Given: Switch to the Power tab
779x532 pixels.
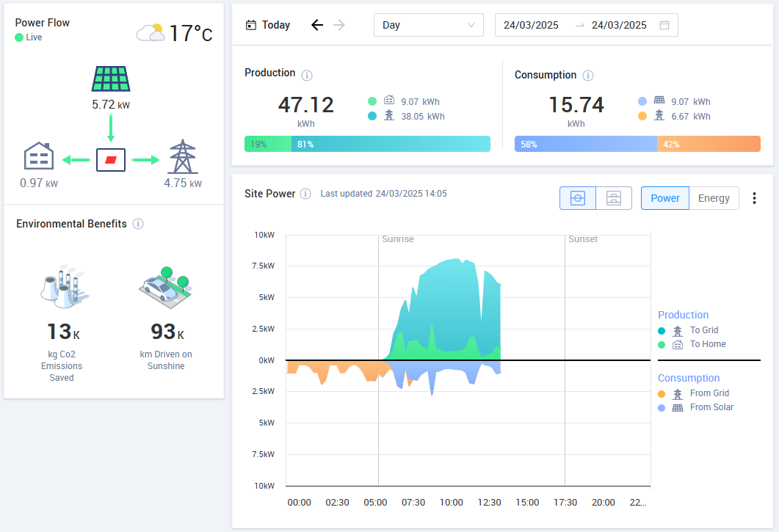Looking at the screenshot, I should 665,198.
